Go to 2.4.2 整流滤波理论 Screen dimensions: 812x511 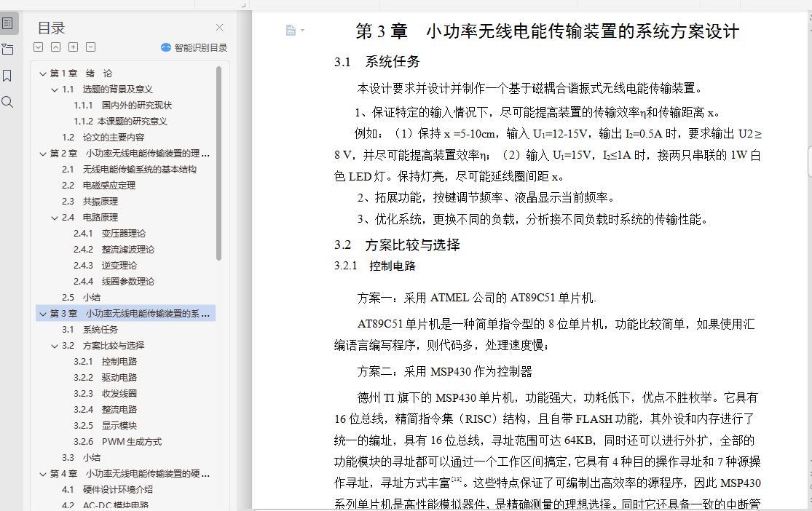(x=114, y=250)
